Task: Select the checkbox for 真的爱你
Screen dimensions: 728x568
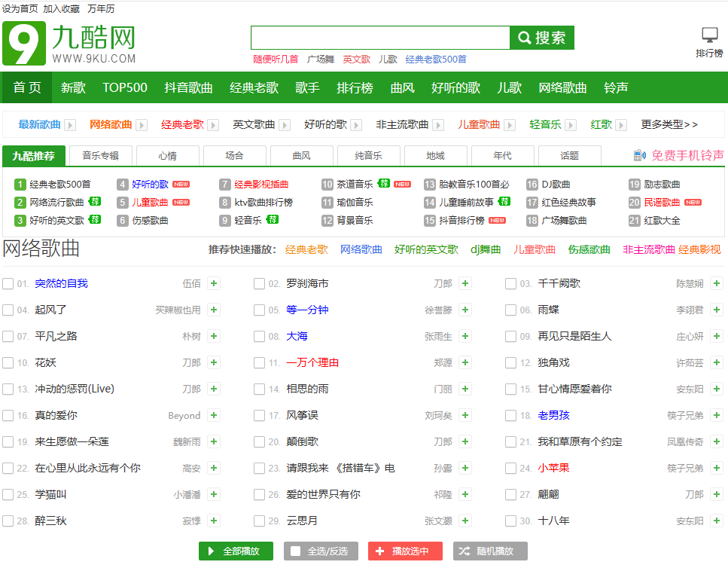Action: point(8,415)
